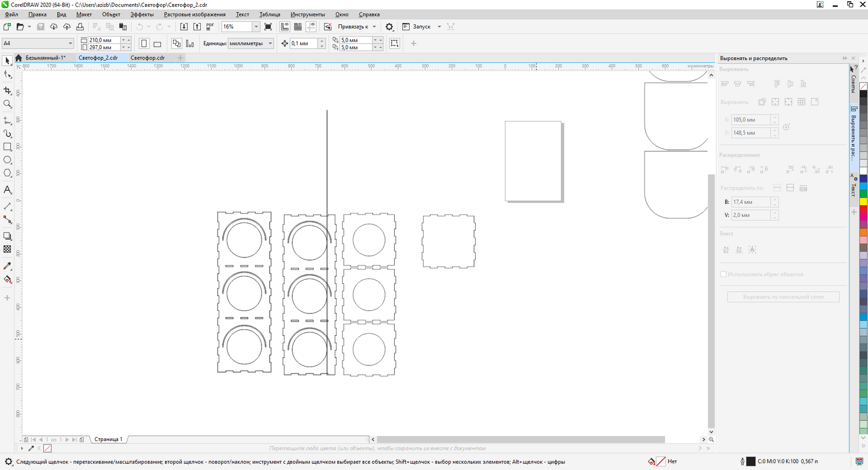Choose the Polygon tool
868x470 pixels.
(x=8, y=173)
